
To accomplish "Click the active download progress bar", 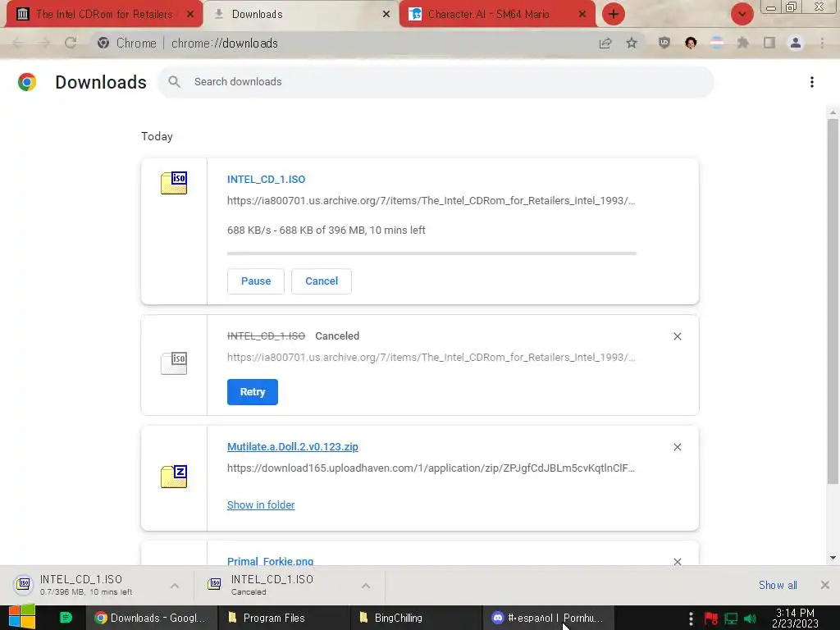I will click(x=431, y=253).
